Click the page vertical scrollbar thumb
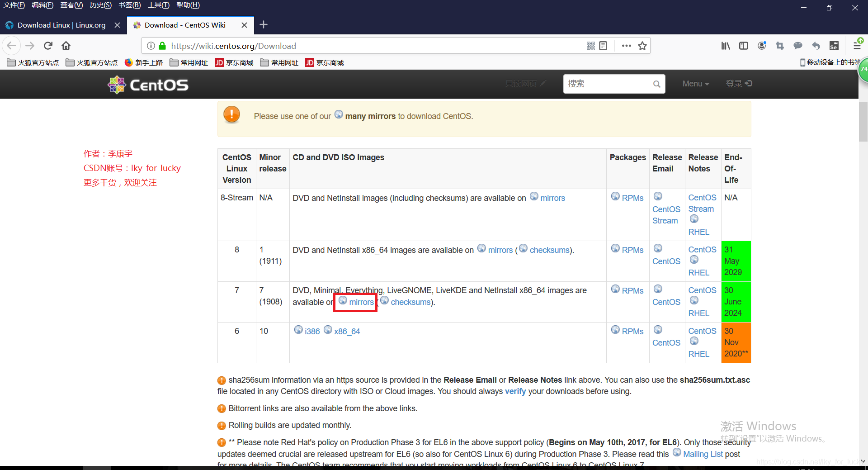This screenshot has width=868, height=470. click(x=863, y=122)
